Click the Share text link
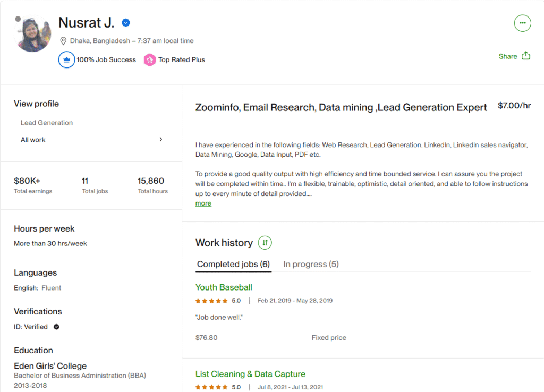This screenshot has height=392, width=544. pyautogui.click(x=508, y=56)
